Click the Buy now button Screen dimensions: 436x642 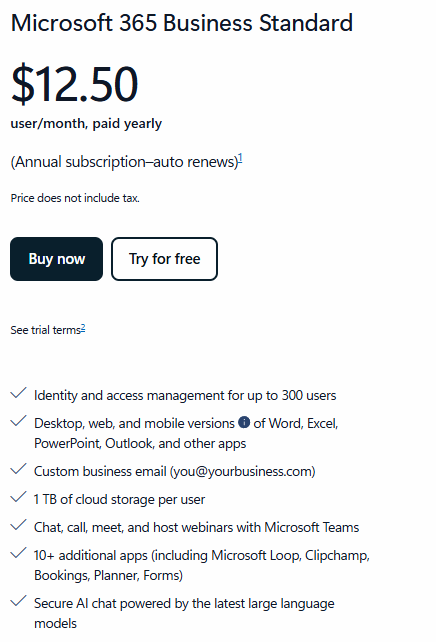[56, 259]
